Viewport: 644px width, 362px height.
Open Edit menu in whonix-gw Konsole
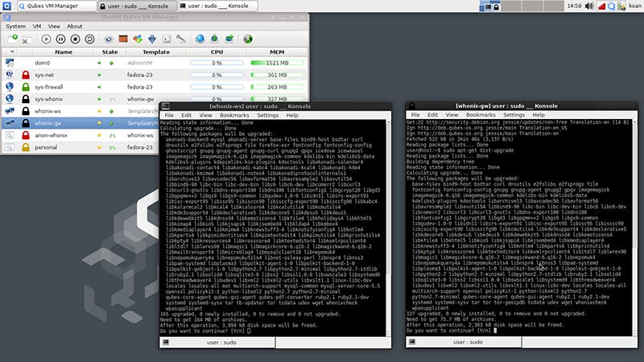pyautogui.click(x=432, y=115)
